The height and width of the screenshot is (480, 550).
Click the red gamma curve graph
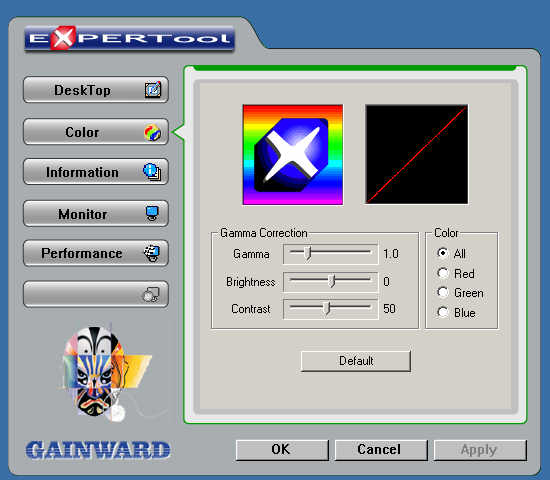pyautogui.click(x=417, y=154)
